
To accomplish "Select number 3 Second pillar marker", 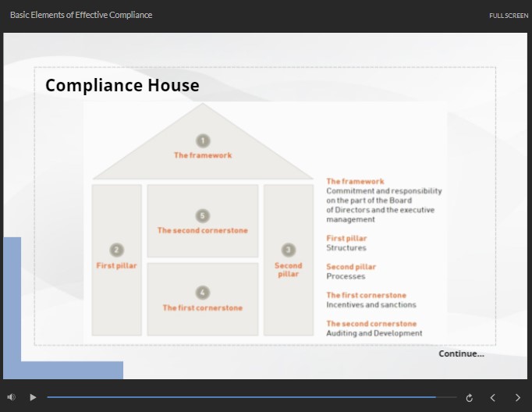I will 288,250.
